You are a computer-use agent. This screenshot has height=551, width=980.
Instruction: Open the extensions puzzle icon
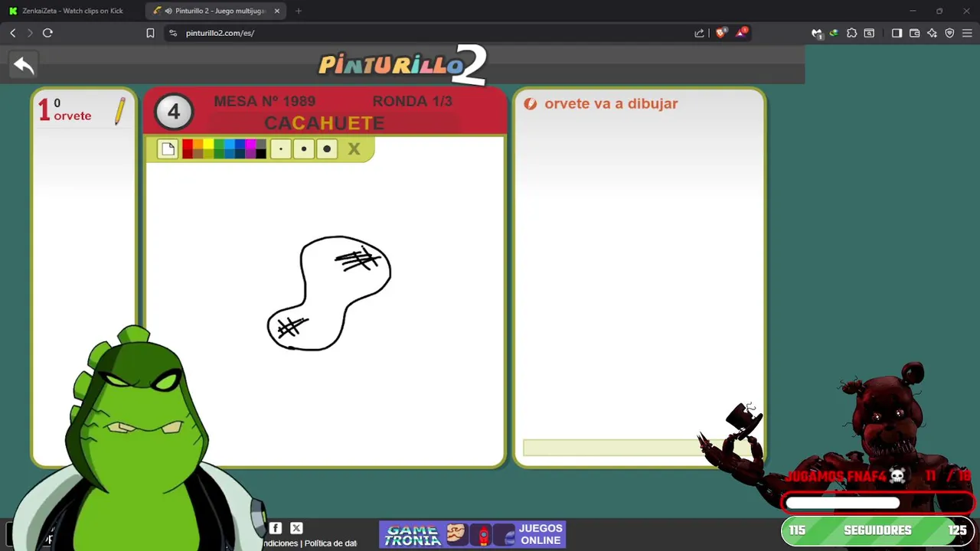[x=851, y=33]
